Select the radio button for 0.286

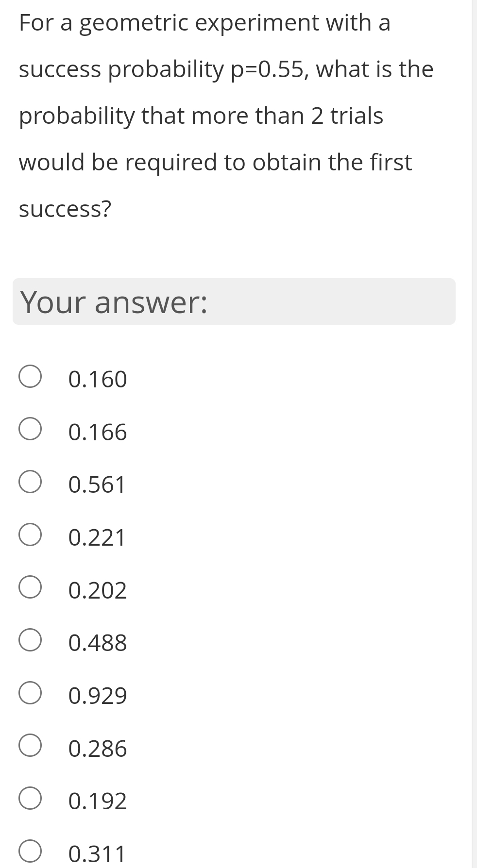tap(30, 747)
